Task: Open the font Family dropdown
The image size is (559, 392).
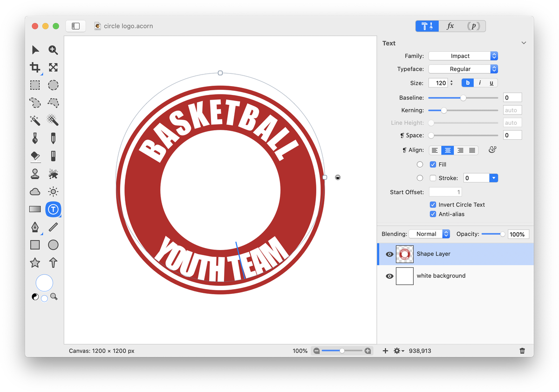Action: 463,56
